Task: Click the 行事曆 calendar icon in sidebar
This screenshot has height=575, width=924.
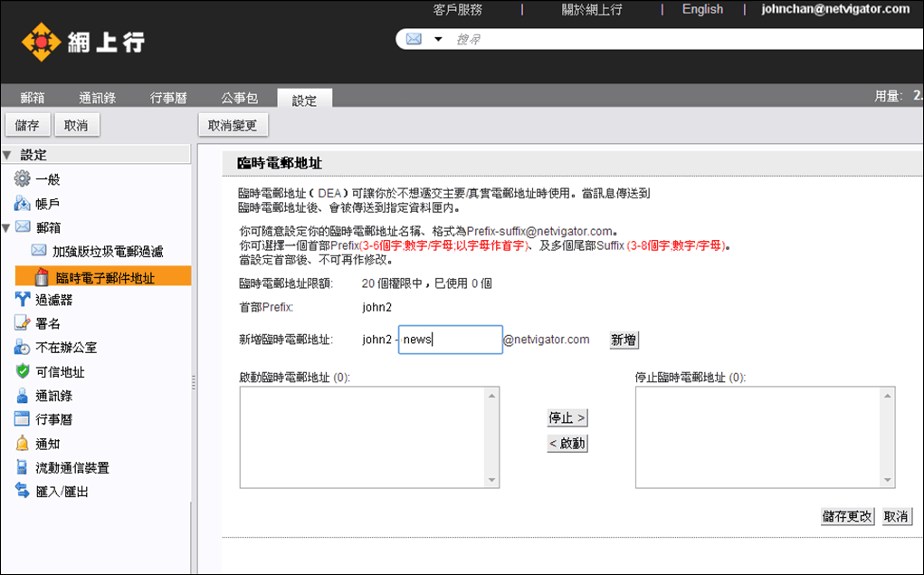Action: point(22,418)
